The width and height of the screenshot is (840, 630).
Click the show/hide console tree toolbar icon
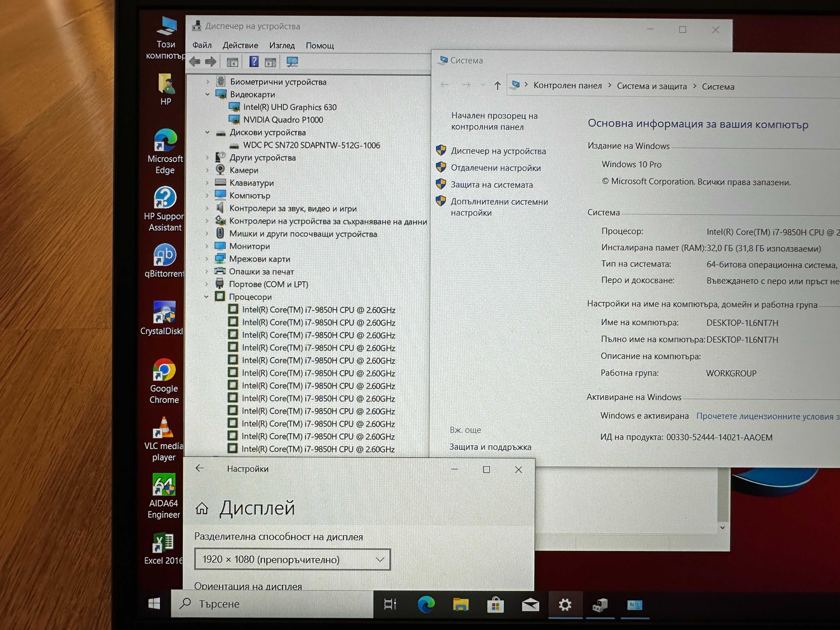(x=232, y=62)
